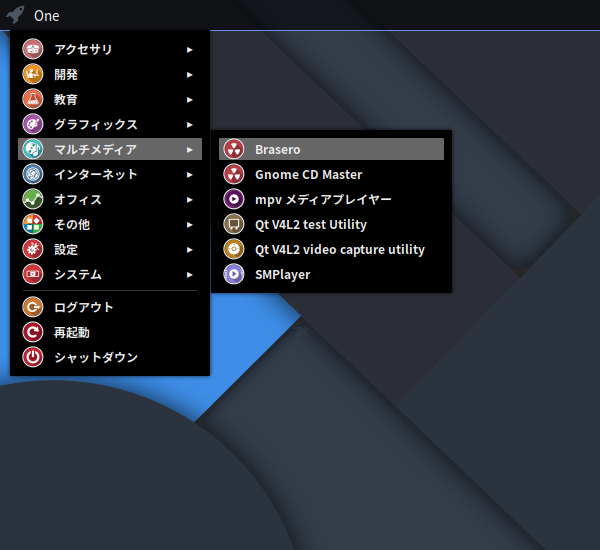Launch Brasero from the submenu
The width and height of the screenshot is (600, 550).
tap(331, 149)
